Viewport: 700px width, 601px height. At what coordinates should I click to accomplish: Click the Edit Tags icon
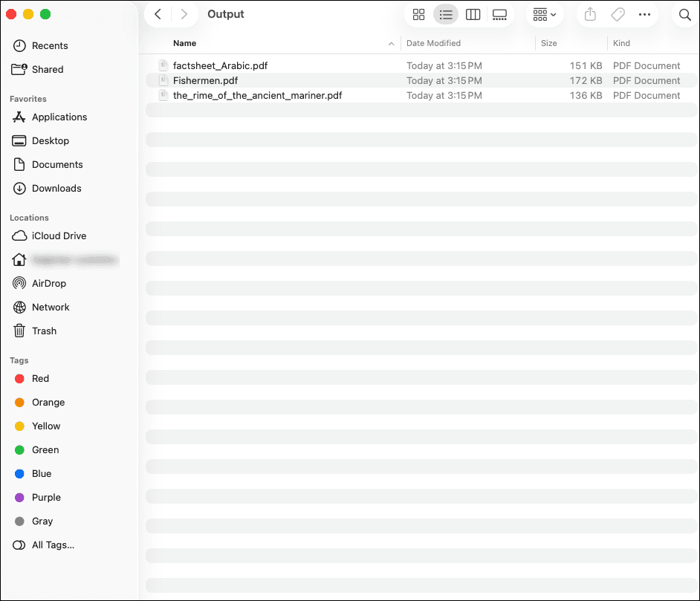click(617, 15)
